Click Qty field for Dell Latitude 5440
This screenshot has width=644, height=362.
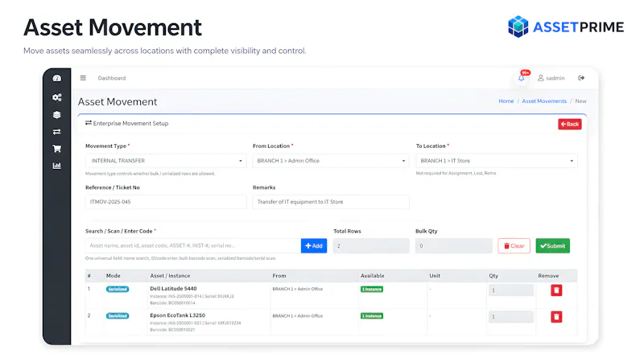511,290
